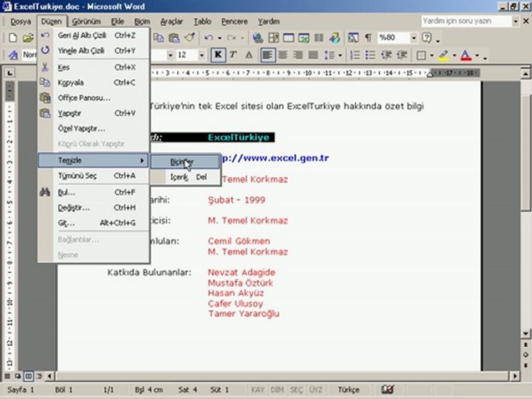Open Word Help question mark icon

click(x=427, y=38)
